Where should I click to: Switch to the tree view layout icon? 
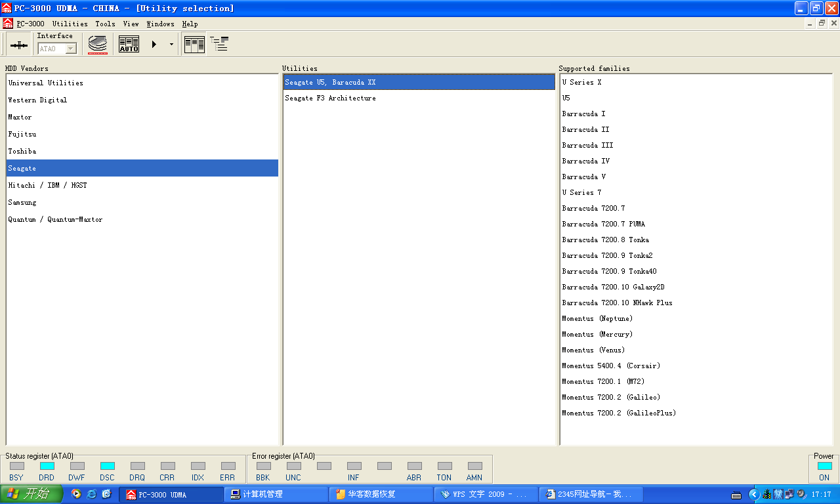click(x=219, y=45)
